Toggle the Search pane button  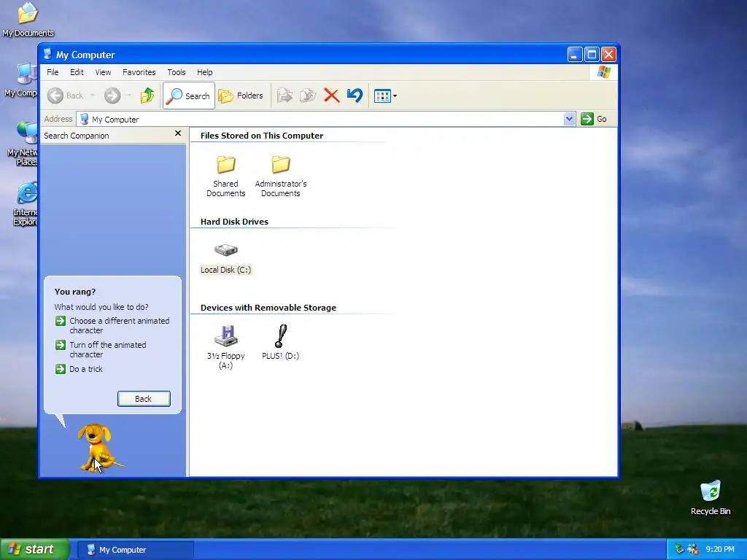pos(189,96)
